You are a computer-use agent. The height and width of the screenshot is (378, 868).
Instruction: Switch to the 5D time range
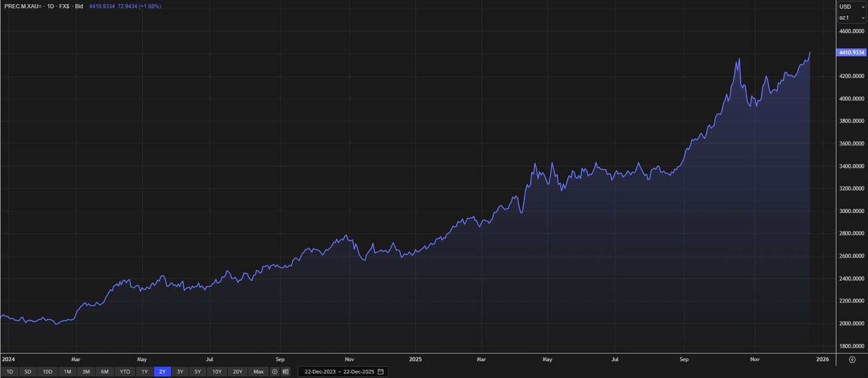click(28, 372)
